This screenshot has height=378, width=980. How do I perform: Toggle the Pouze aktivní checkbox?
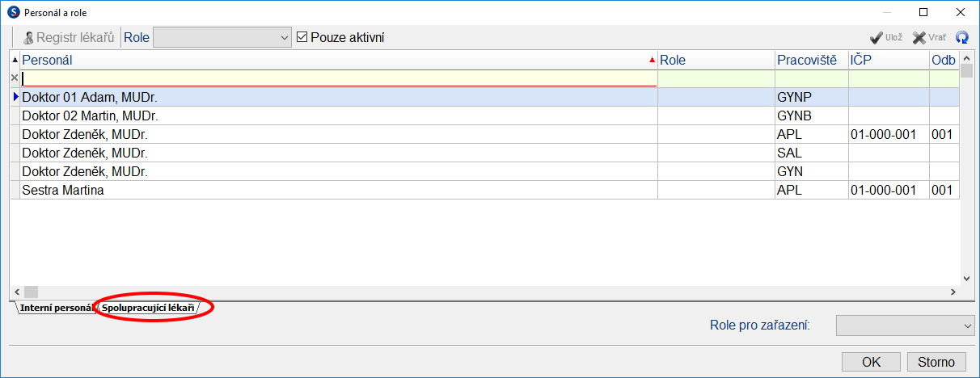303,37
